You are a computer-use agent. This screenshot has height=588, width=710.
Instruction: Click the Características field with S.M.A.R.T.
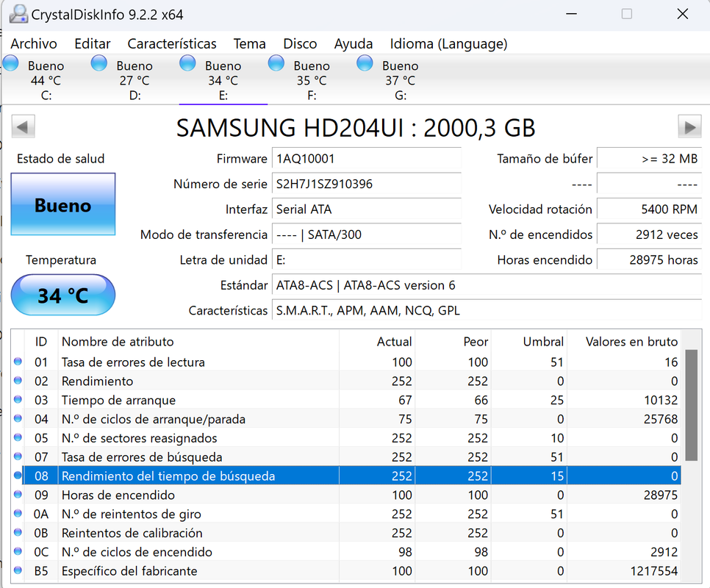[x=487, y=311]
